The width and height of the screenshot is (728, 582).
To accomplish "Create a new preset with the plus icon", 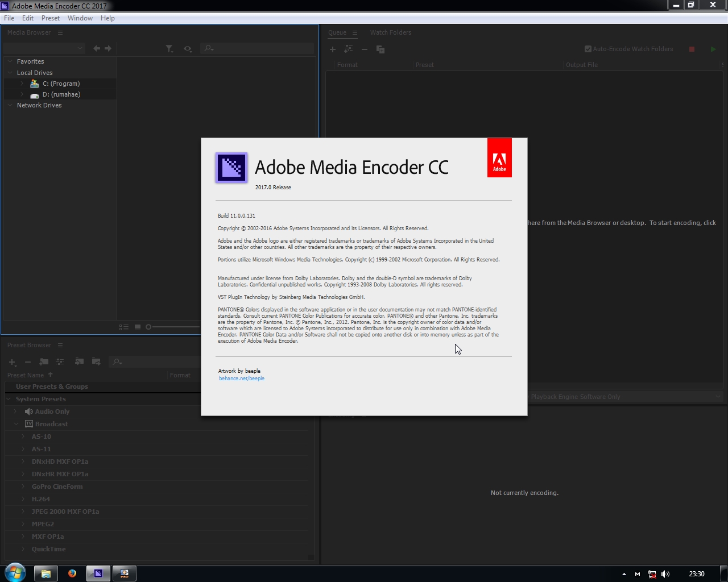I will [x=12, y=362].
